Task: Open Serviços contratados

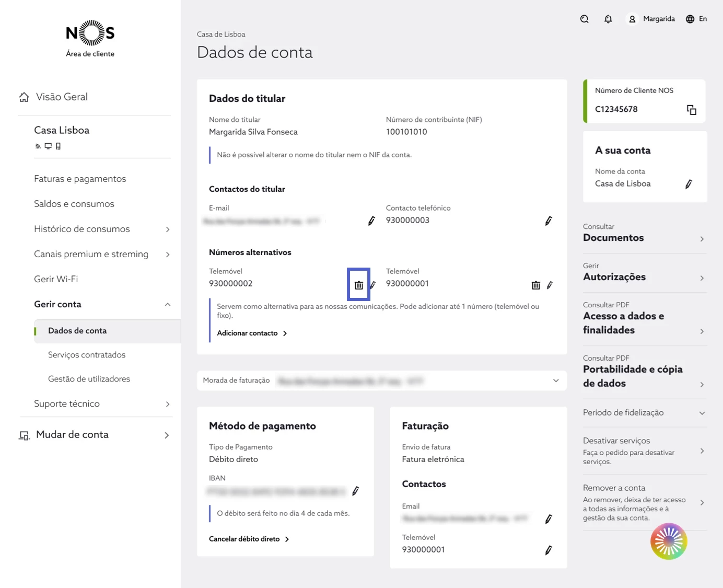Action: (87, 355)
